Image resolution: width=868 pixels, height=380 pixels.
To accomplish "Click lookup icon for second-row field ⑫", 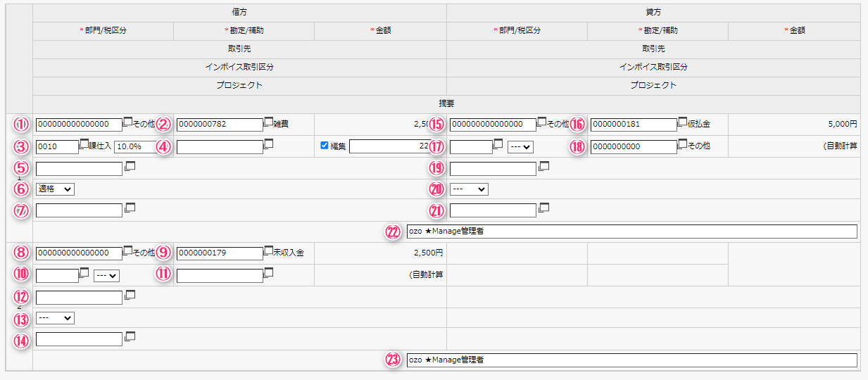I will pyautogui.click(x=129, y=296).
